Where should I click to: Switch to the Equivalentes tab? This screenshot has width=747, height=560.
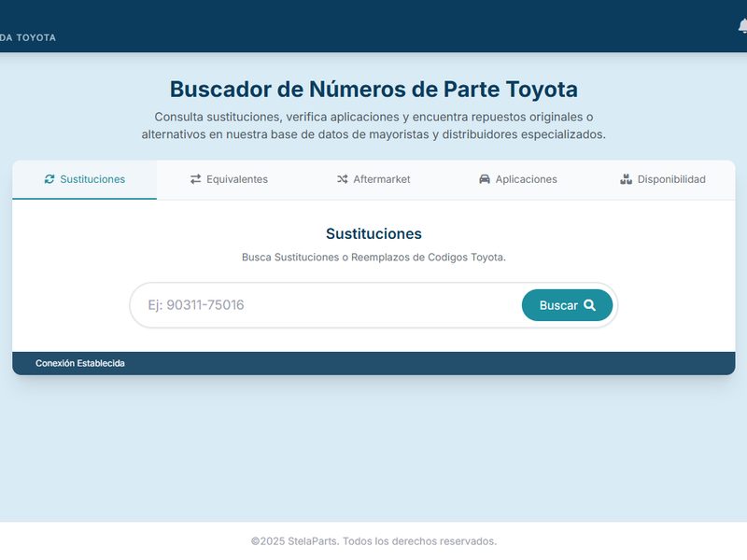[x=229, y=179]
